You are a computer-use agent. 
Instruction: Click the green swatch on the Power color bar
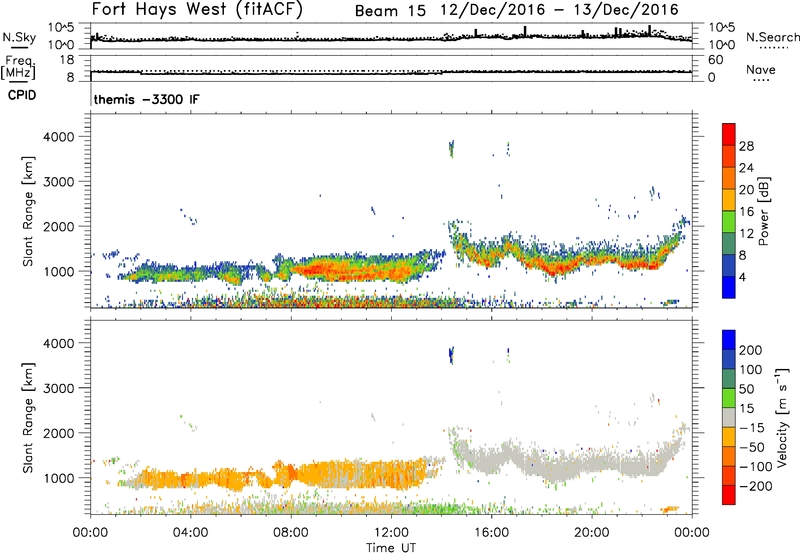[x=729, y=222]
